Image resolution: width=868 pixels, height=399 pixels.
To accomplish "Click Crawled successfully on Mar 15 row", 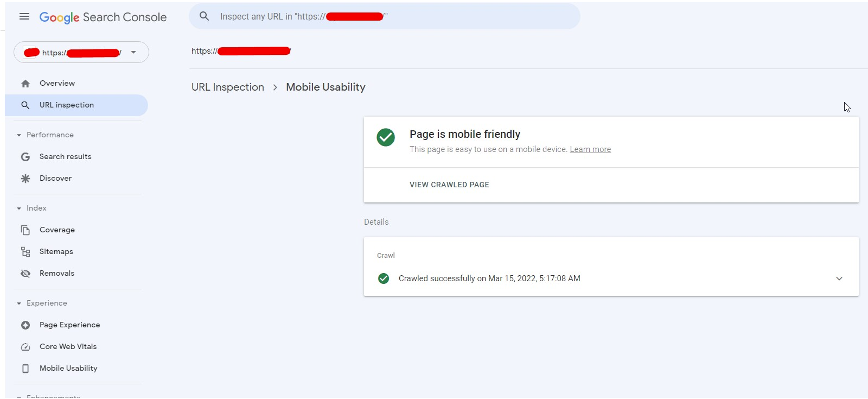I will pos(611,278).
